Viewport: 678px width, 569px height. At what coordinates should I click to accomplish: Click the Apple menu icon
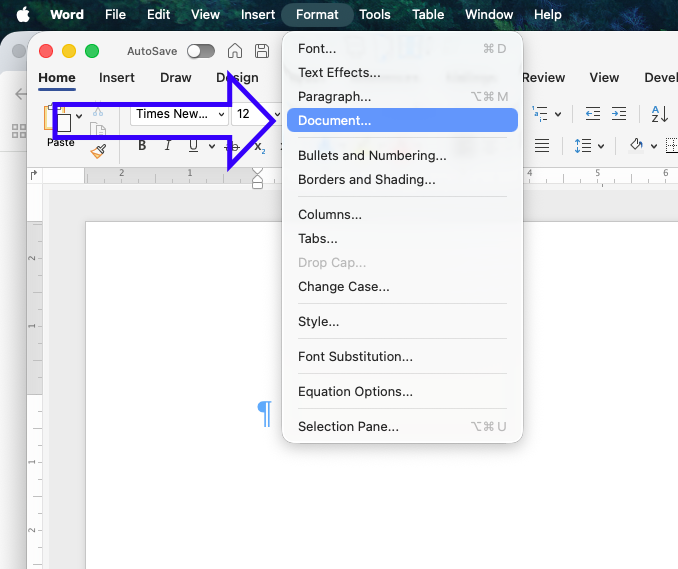pos(23,14)
